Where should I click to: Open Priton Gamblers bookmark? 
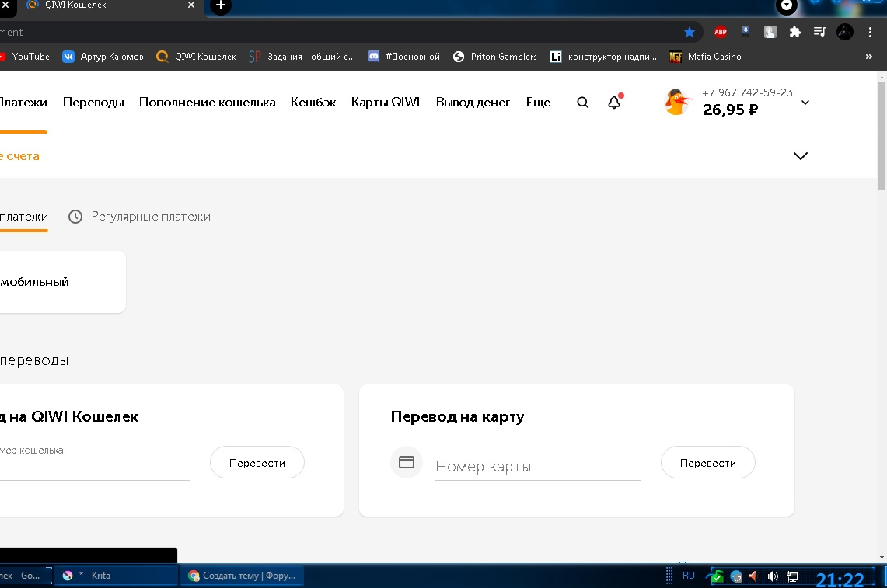point(495,57)
